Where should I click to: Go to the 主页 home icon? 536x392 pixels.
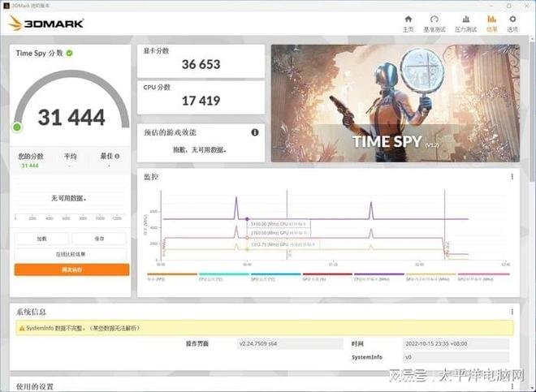click(x=408, y=23)
